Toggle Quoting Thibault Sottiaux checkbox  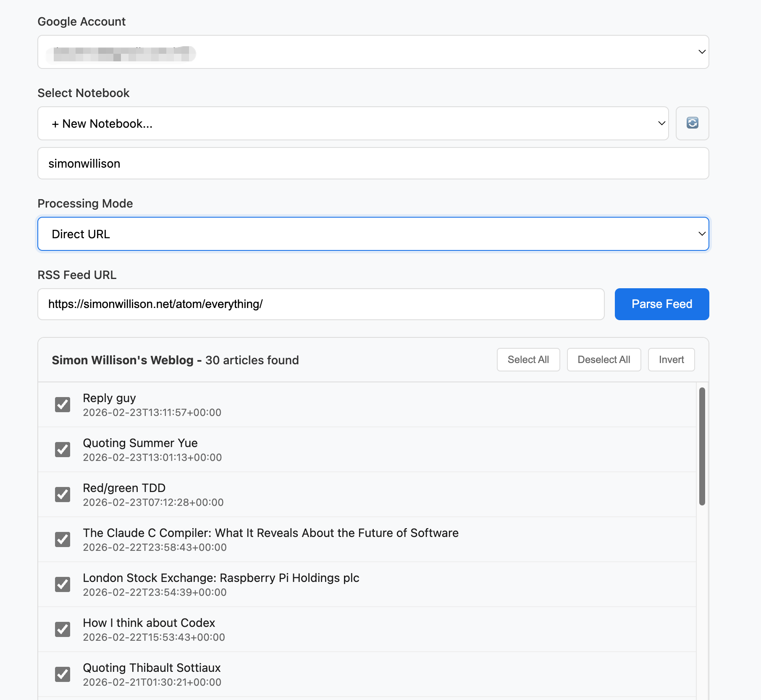tap(63, 674)
